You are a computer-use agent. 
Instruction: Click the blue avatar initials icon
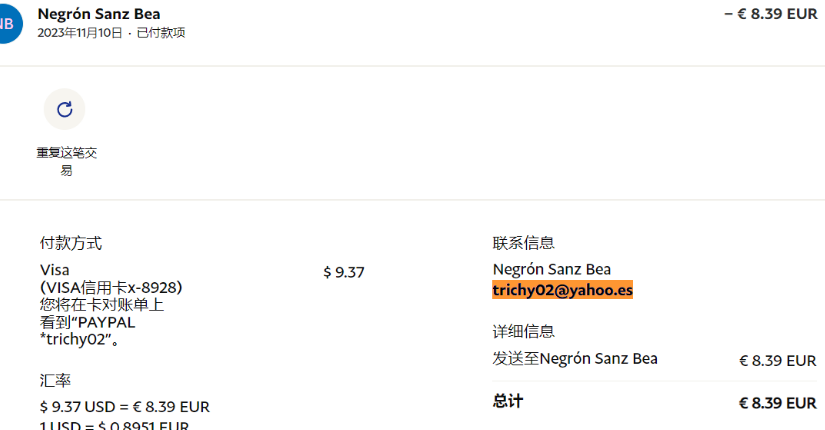point(8,23)
